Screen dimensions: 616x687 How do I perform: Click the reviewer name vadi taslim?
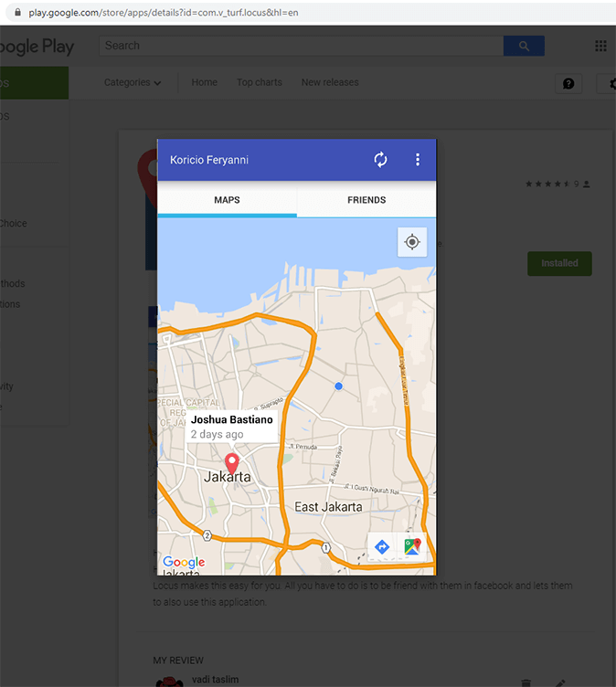coord(216,680)
